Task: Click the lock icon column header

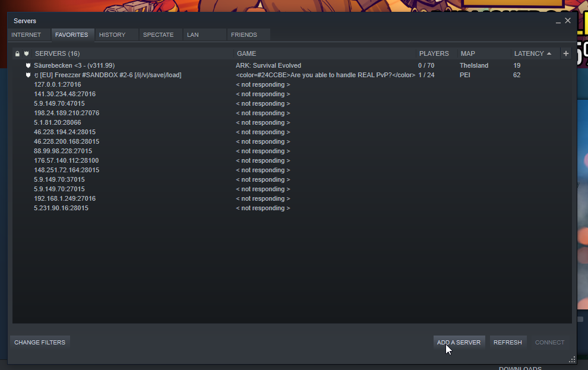Action: pyautogui.click(x=17, y=53)
